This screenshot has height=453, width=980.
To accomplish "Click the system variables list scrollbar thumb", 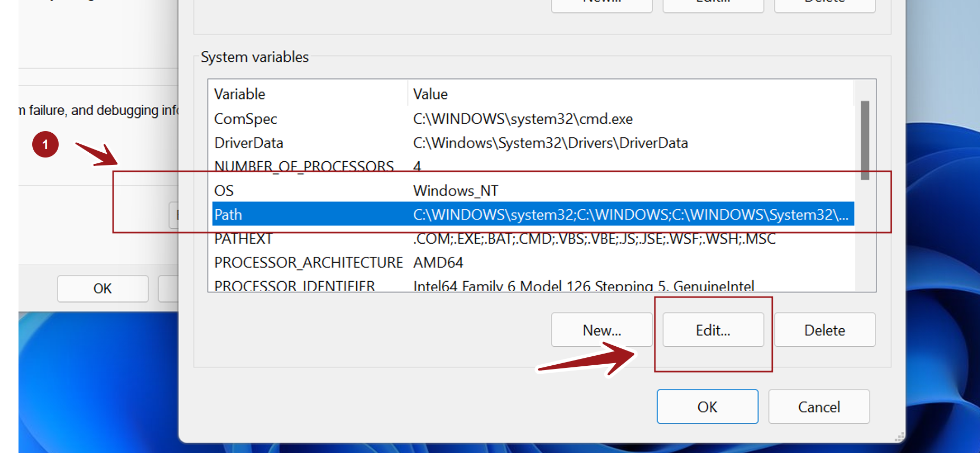I will coord(865,140).
